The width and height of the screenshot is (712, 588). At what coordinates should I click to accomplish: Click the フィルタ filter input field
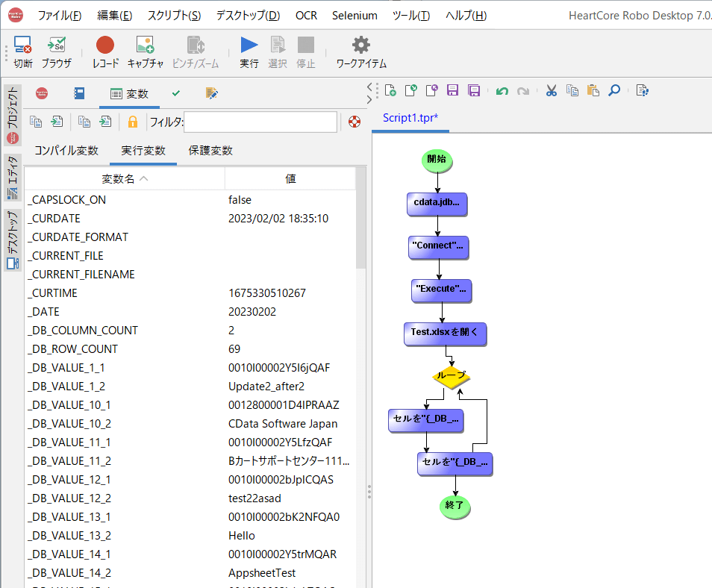(260, 122)
